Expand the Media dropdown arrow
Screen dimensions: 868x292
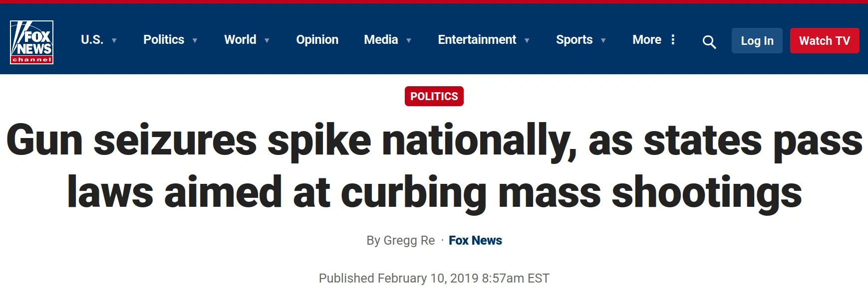coord(409,41)
